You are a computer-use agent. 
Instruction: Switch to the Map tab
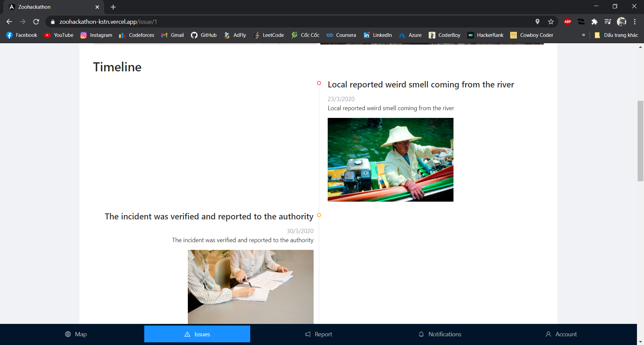pos(76,334)
